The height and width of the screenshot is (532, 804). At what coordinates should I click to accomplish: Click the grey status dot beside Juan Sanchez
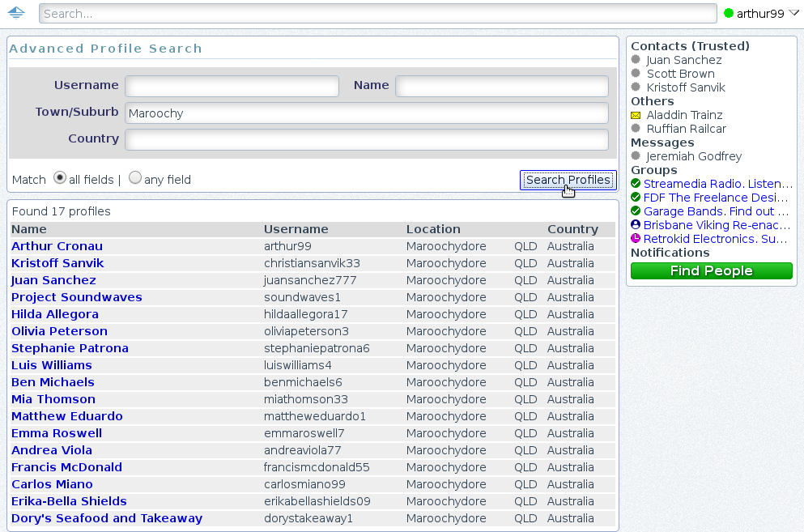coord(636,60)
